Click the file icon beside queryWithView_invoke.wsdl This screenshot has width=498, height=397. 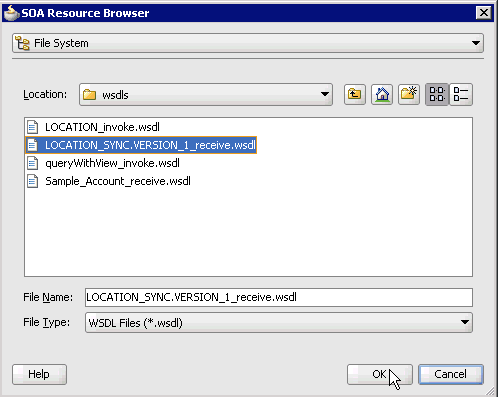33,163
